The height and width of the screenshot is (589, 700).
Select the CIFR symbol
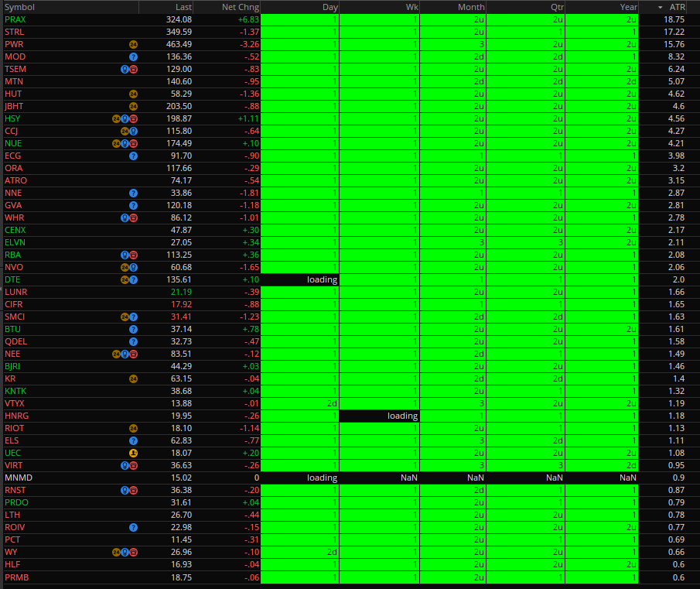pos(13,304)
